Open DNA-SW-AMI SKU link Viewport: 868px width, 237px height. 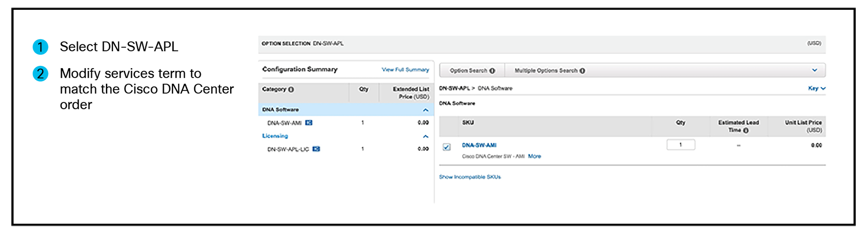[479, 145]
